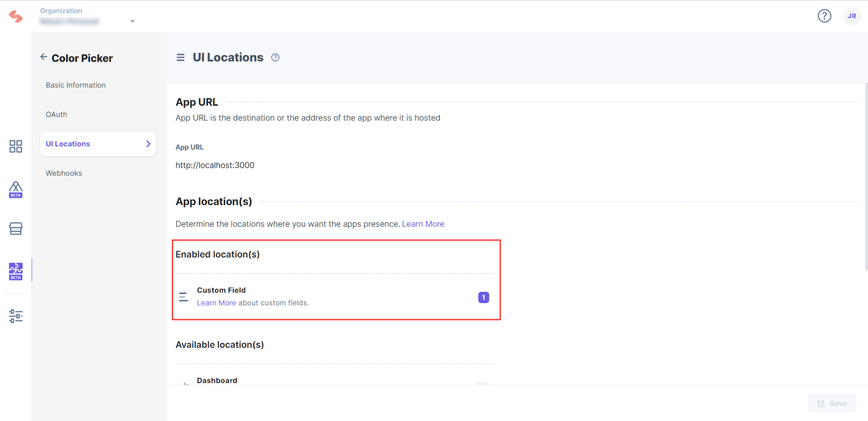Click the Custom Field row title
The height and width of the screenshot is (421, 868).
click(x=221, y=290)
